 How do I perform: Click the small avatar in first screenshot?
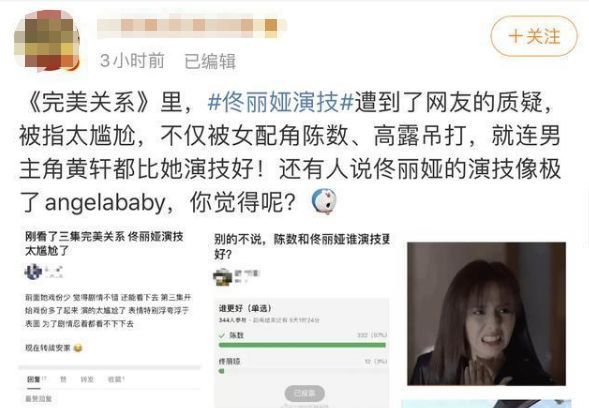[33, 272]
